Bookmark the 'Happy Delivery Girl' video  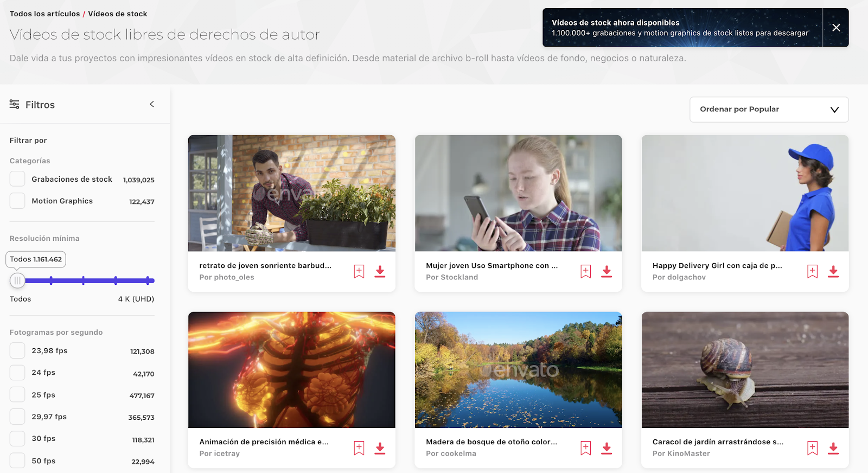pos(812,271)
